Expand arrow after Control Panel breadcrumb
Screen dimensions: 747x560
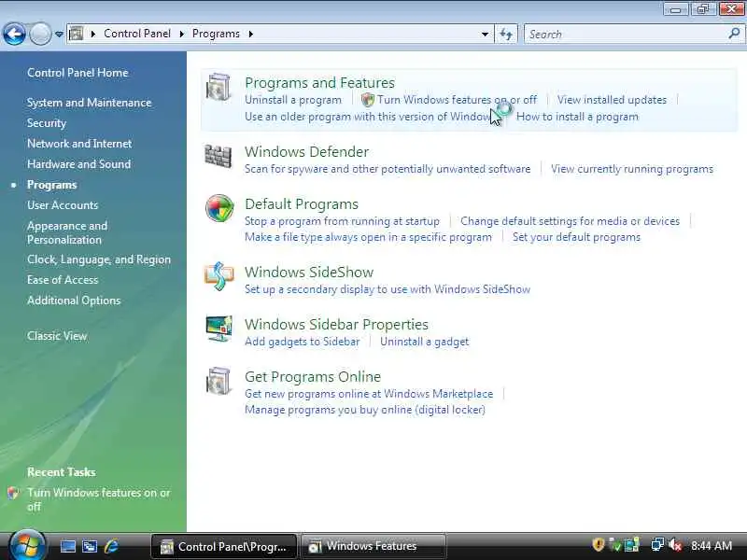pyautogui.click(x=181, y=34)
